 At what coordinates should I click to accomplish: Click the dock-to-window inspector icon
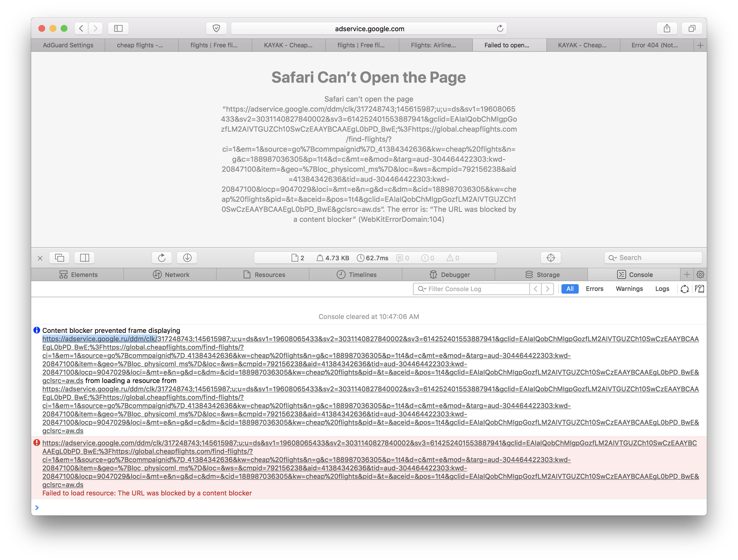tap(59, 257)
